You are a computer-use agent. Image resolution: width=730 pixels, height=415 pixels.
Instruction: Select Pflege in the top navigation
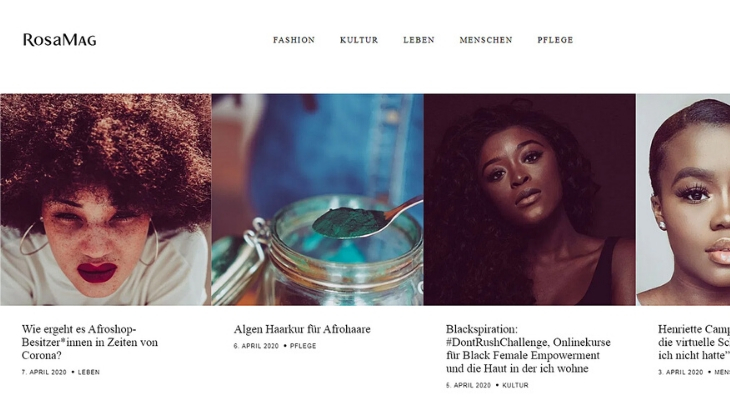coord(555,40)
